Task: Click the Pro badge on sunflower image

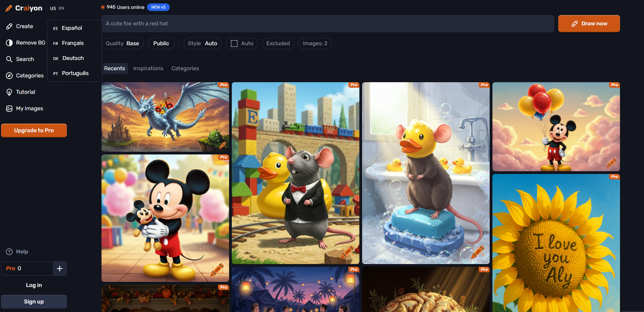Action: (x=615, y=177)
